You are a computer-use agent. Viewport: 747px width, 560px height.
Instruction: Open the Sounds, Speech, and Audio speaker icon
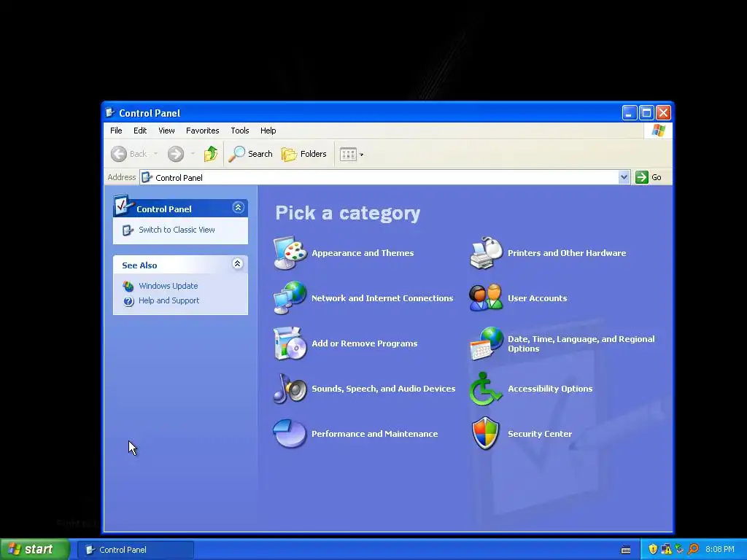[290, 389]
